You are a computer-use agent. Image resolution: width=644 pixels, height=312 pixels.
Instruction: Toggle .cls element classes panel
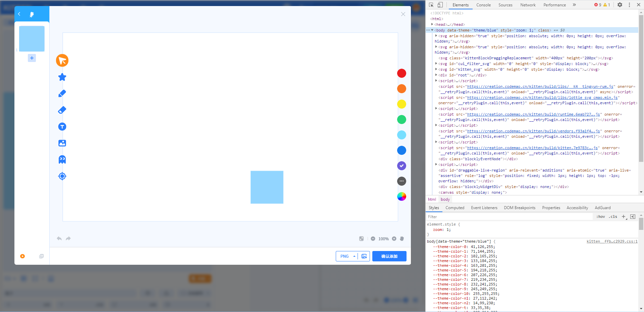613,217
